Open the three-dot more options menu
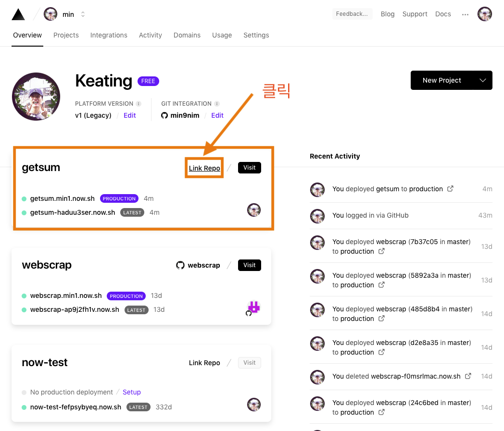 pyautogui.click(x=465, y=14)
